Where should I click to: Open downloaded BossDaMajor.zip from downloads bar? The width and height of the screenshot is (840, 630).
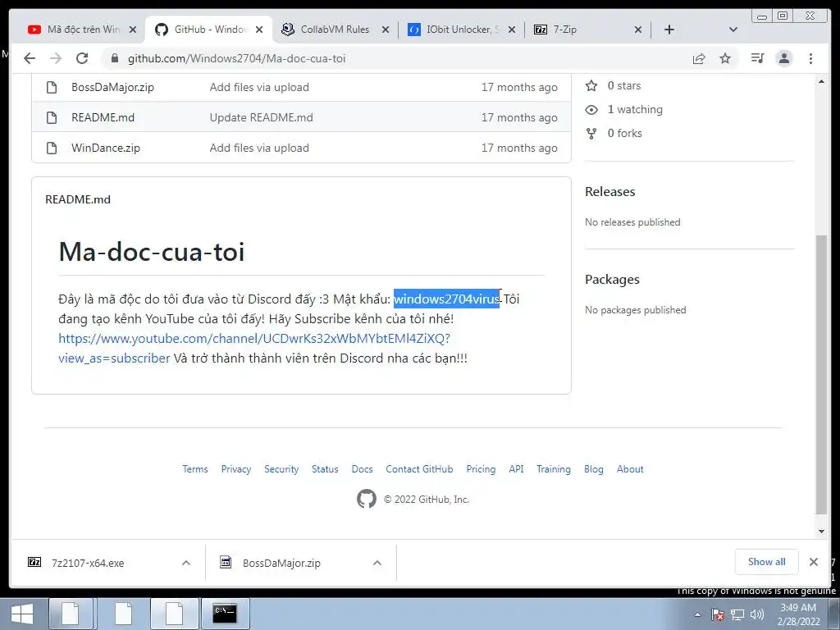click(x=281, y=563)
